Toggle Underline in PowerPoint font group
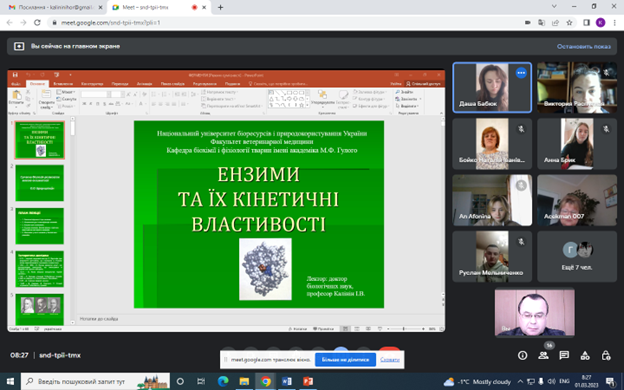 pos(98,104)
